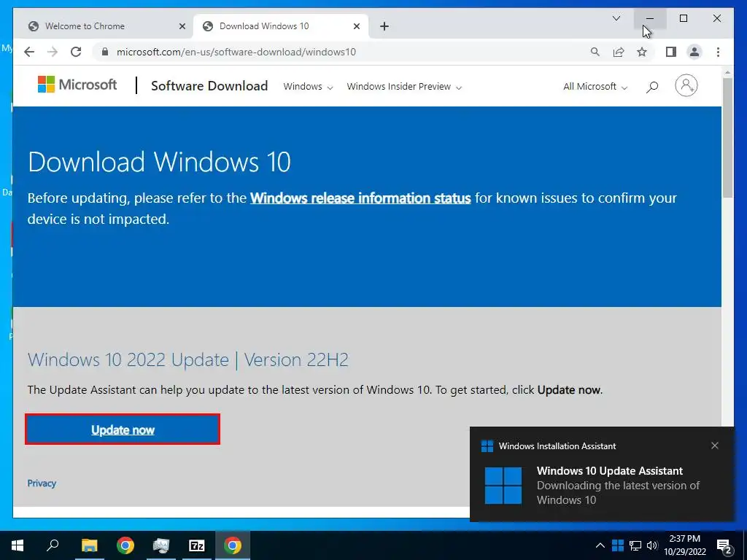
Task: Open Microsoft site search
Action: (652, 87)
